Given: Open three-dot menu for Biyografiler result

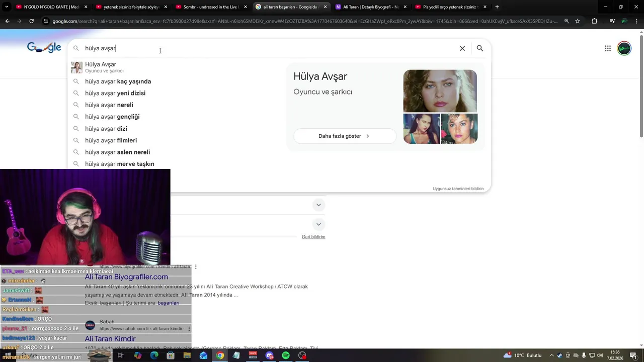Looking at the screenshot, I should pyautogui.click(x=196, y=267).
